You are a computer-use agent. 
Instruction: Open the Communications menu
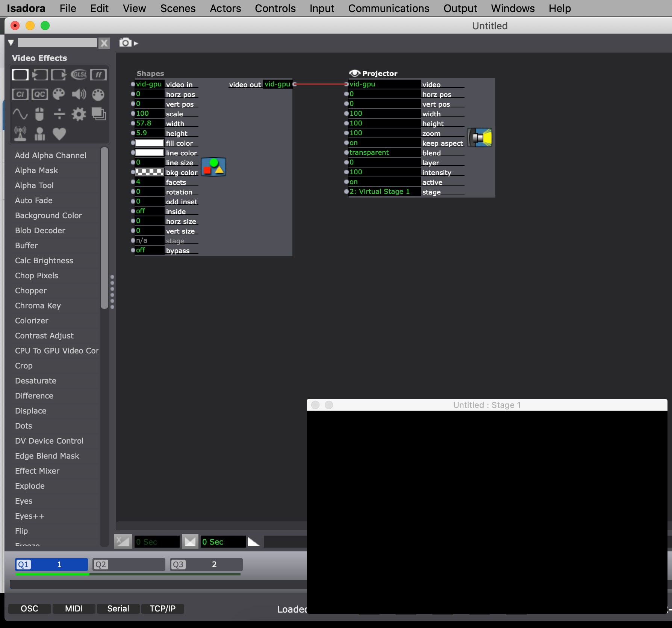click(388, 8)
